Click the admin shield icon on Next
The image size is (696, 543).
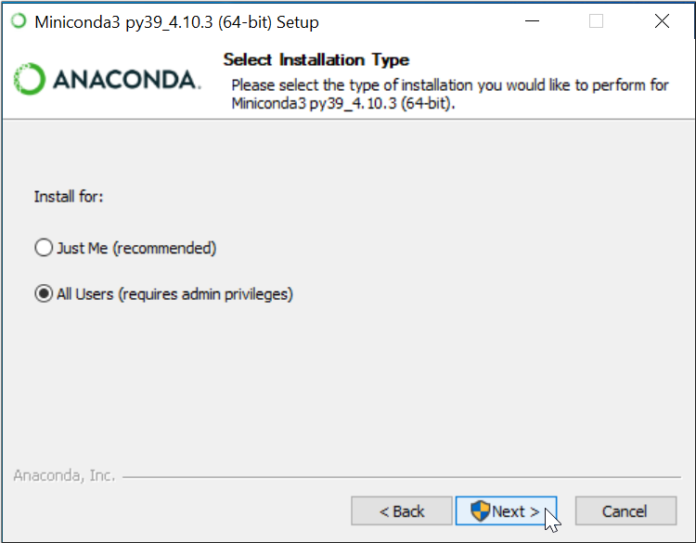point(480,511)
